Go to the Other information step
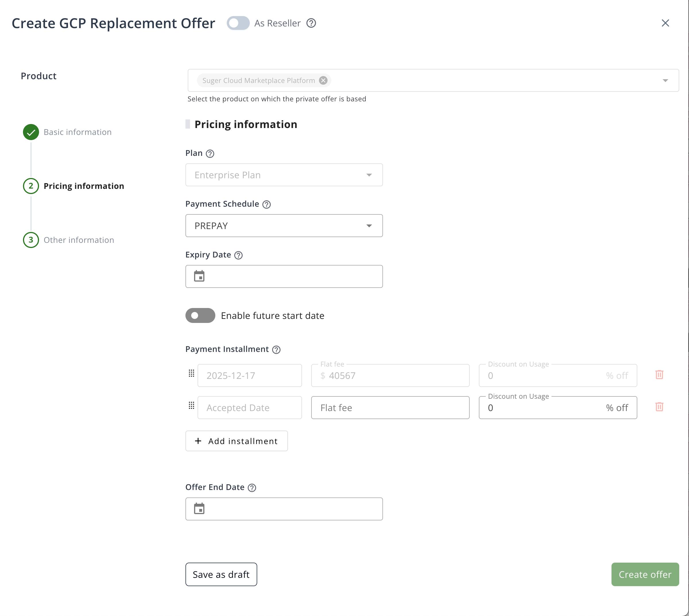The height and width of the screenshot is (616, 689). click(x=79, y=240)
